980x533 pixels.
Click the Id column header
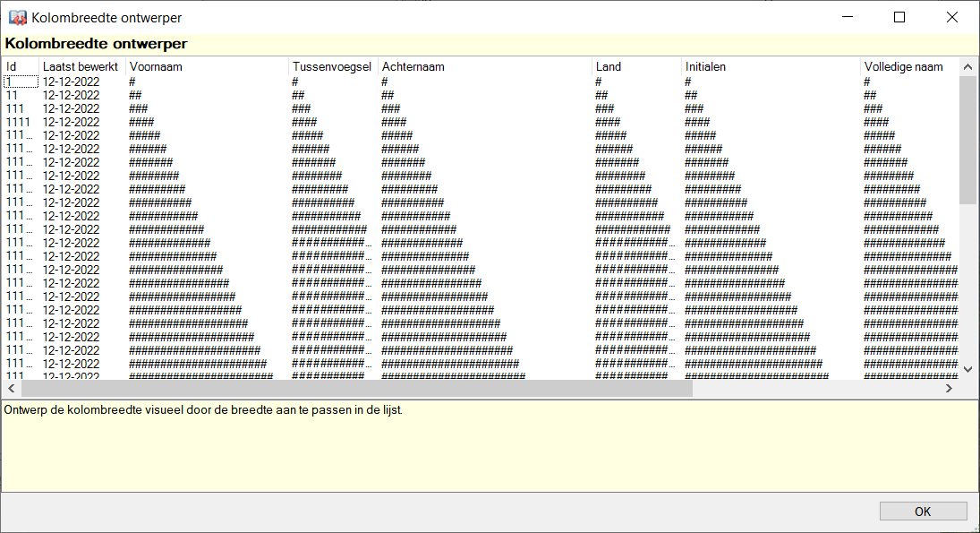tap(20, 66)
